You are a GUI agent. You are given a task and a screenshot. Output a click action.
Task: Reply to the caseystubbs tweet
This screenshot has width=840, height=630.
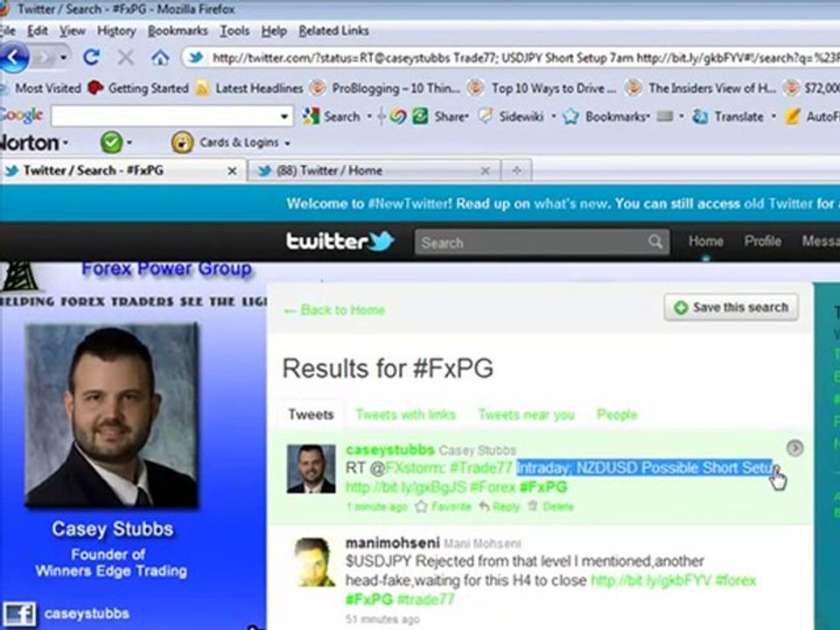pyautogui.click(x=500, y=507)
